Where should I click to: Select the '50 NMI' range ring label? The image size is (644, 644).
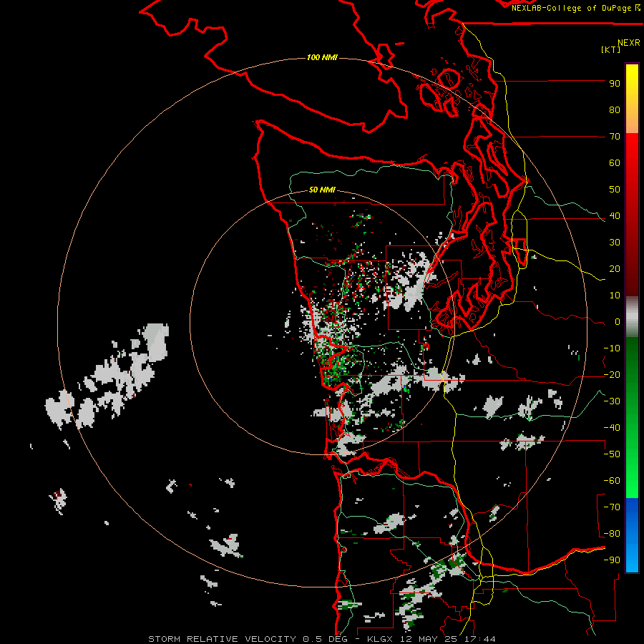pyautogui.click(x=322, y=190)
